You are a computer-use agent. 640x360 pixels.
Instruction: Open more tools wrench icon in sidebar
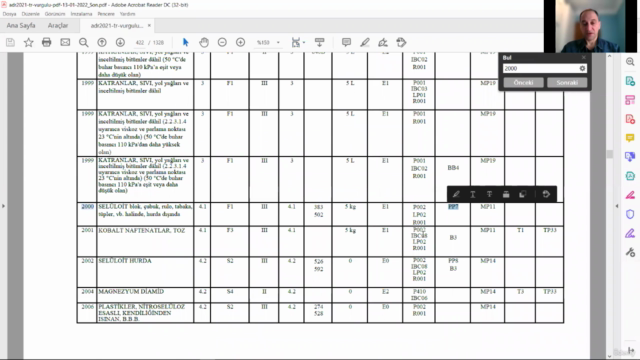coord(630,252)
